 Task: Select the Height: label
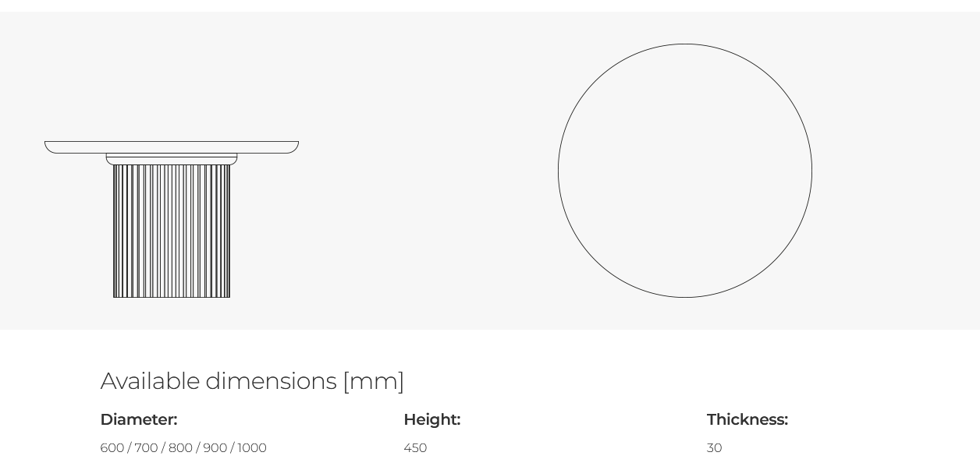pyautogui.click(x=432, y=420)
